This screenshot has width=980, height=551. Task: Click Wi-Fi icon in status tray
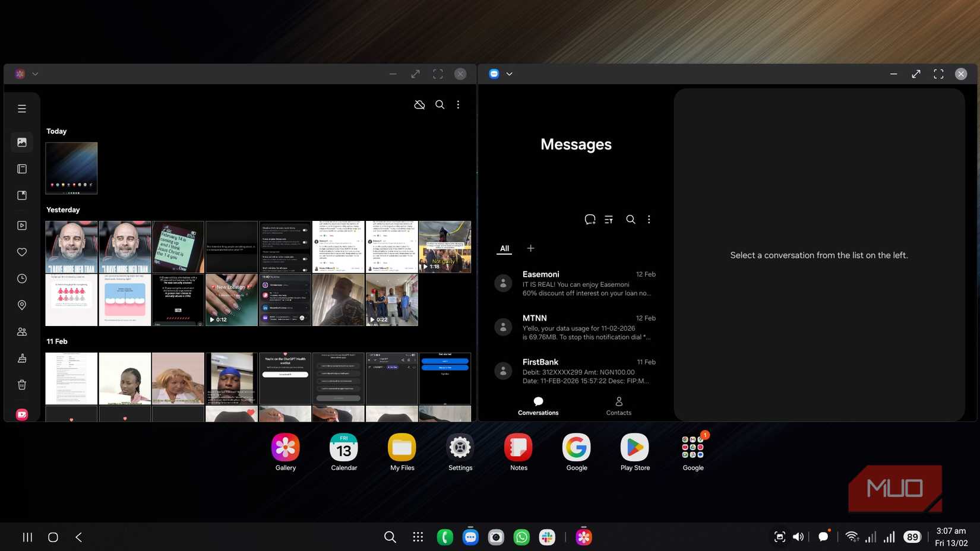tap(852, 537)
